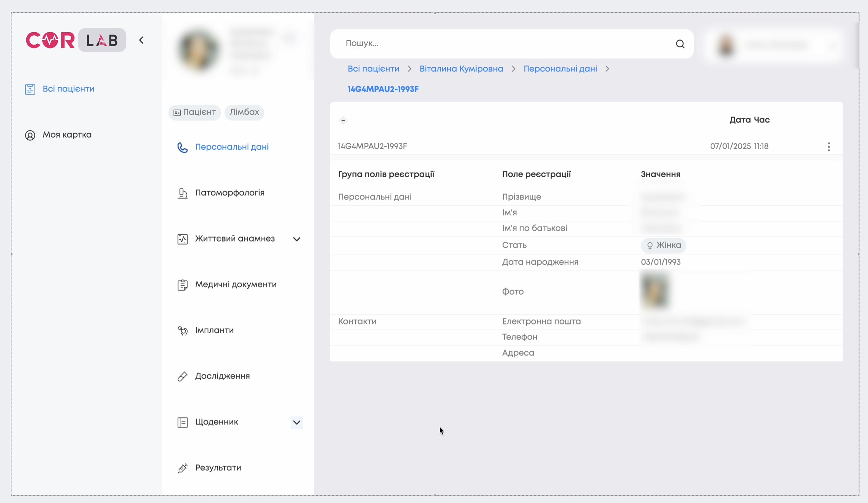Go to Всі пацієнти breadcrumb link
Screen dimensions: 868x503
(373, 69)
